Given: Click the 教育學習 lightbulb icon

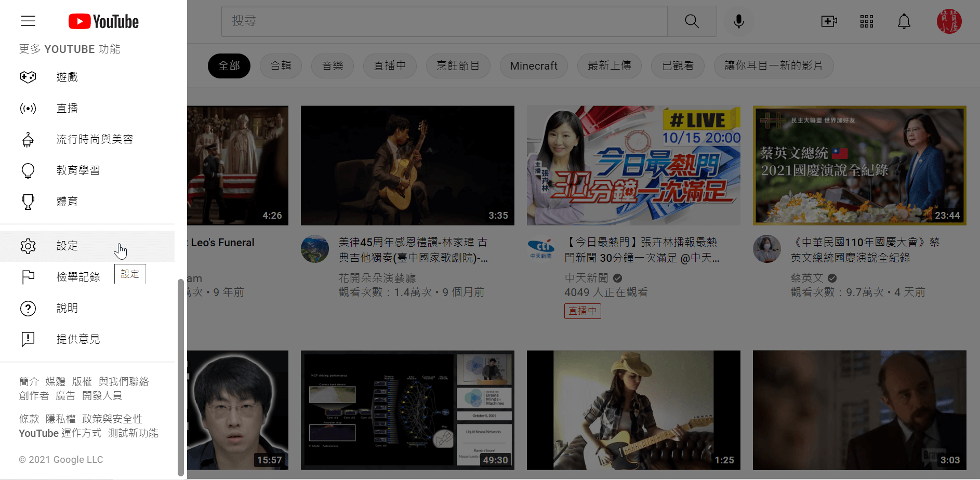Looking at the screenshot, I should [x=28, y=170].
